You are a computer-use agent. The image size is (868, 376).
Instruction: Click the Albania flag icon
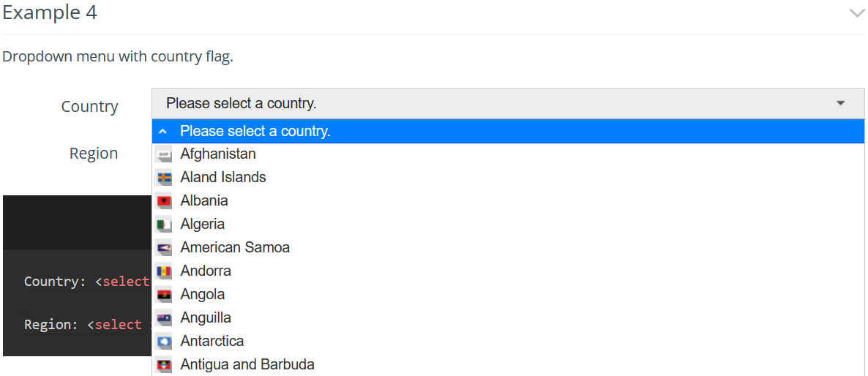[x=164, y=201]
